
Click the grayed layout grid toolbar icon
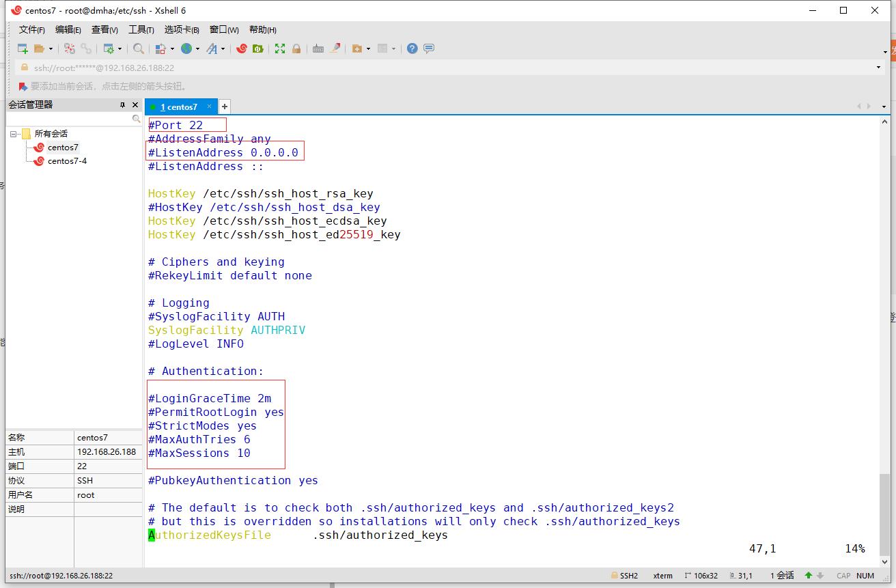tap(382, 48)
